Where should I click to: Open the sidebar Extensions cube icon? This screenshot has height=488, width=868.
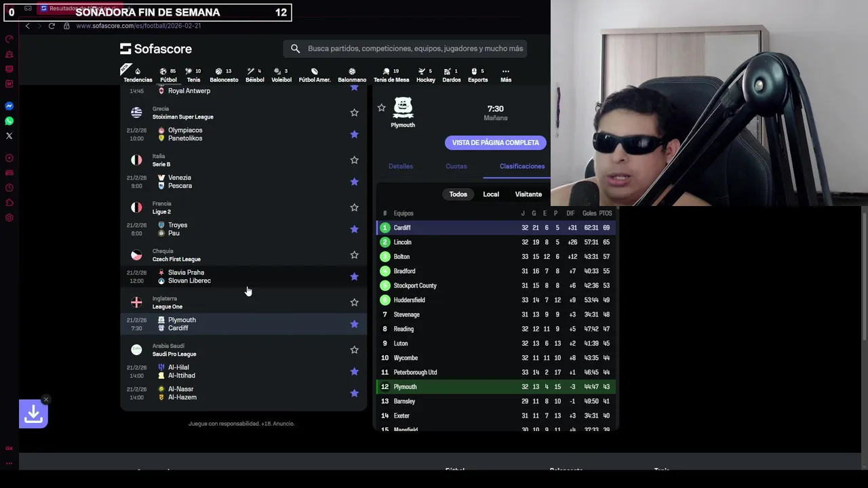point(9,203)
